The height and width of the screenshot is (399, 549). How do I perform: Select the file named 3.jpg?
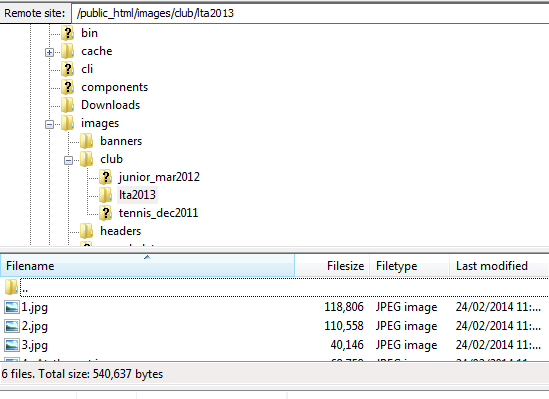pyautogui.click(x=34, y=345)
